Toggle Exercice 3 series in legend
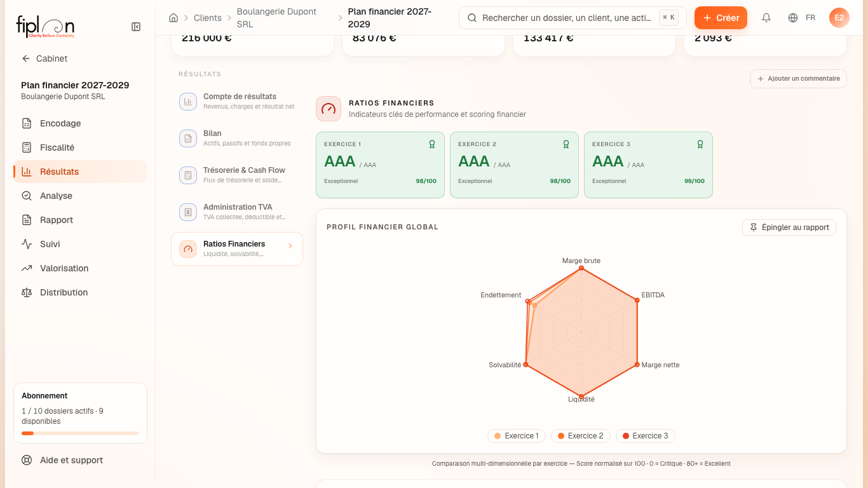The image size is (868, 488). click(646, 436)
